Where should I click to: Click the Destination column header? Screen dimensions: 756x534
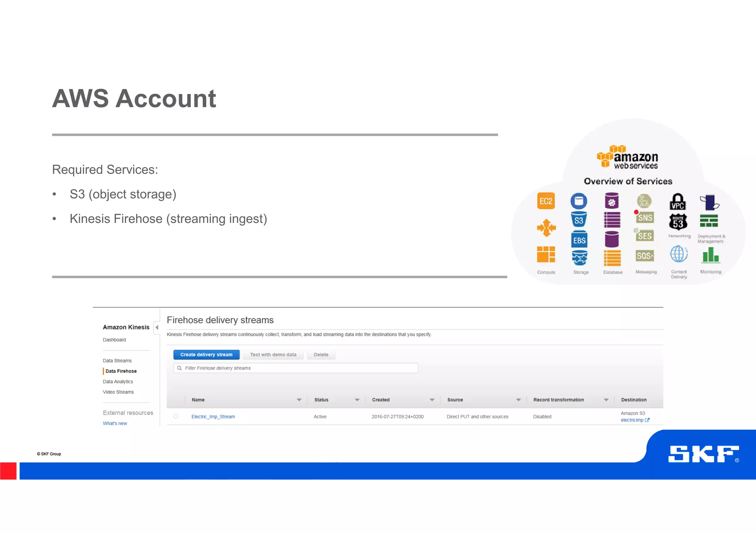point(634,400)
